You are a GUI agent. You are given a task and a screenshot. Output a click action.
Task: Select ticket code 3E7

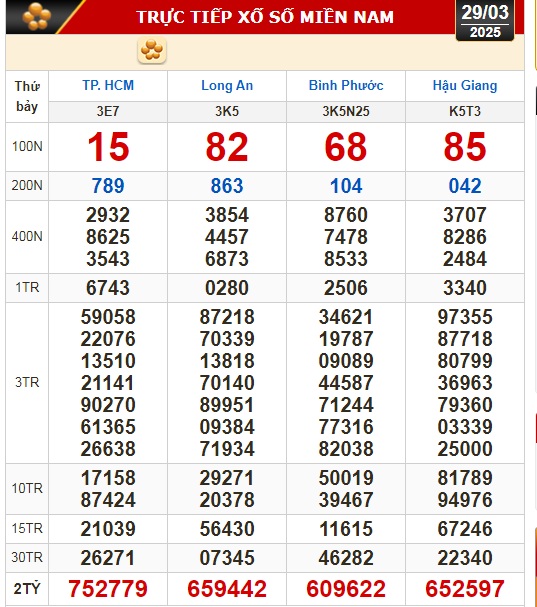click(108, 111)
